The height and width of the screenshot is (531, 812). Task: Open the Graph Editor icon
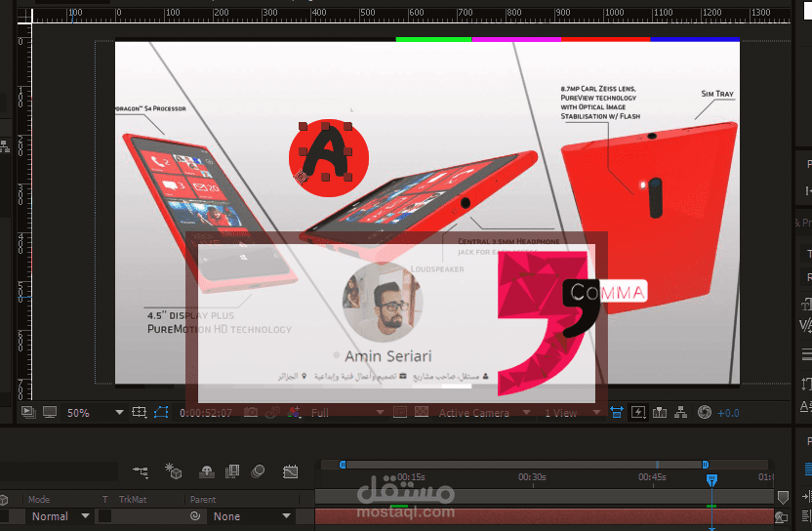(291, 471)
